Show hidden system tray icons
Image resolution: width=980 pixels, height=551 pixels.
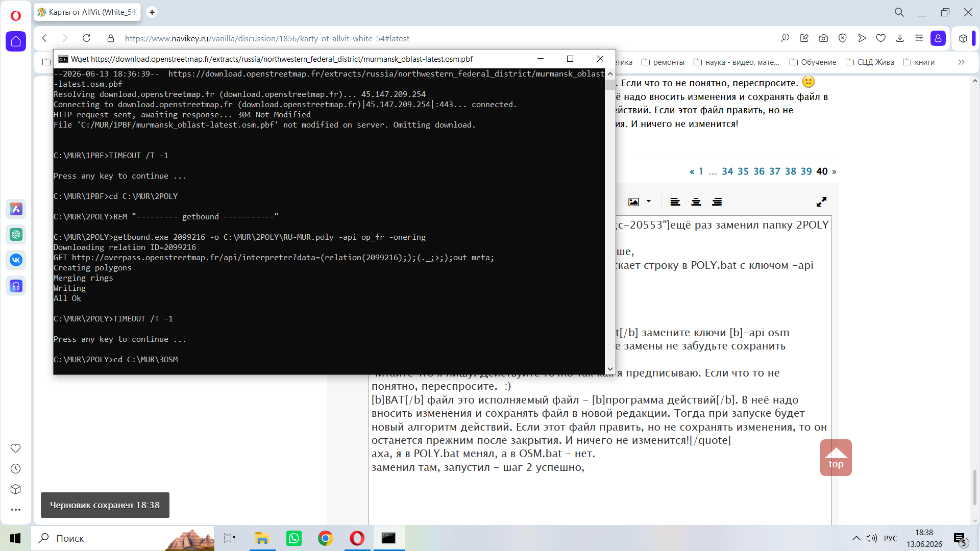856,538
